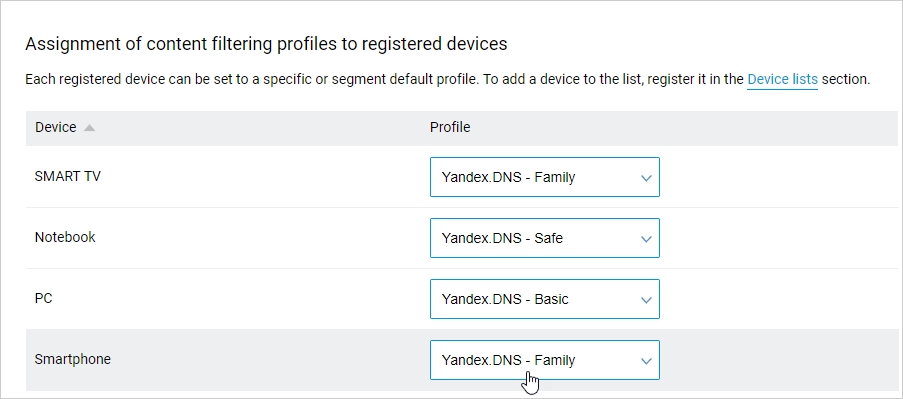Open Notebook profile dropdown showing Safe
The image size is (903, 399).
click(x=545, y=238)
